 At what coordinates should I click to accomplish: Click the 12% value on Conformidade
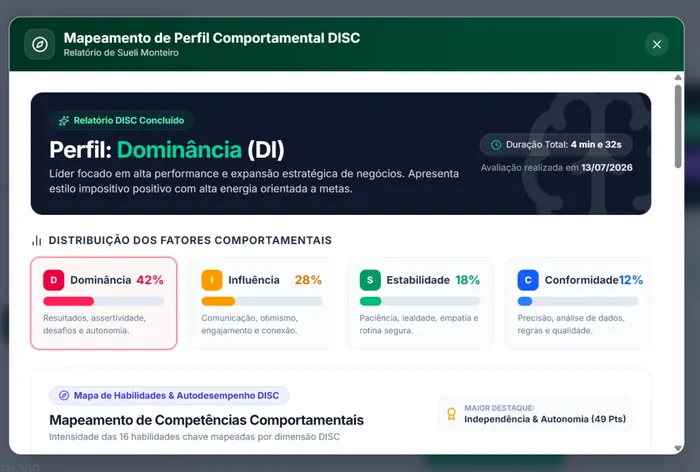tap(631, 280)
